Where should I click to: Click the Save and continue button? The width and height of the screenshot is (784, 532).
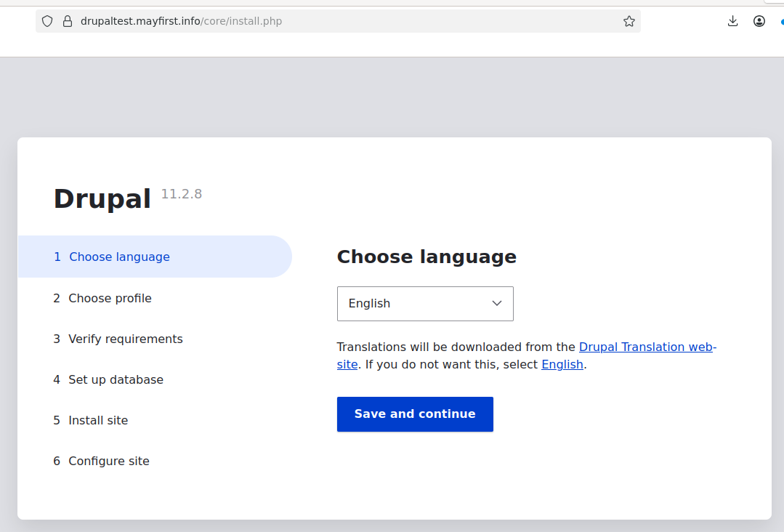click(415, 414)
